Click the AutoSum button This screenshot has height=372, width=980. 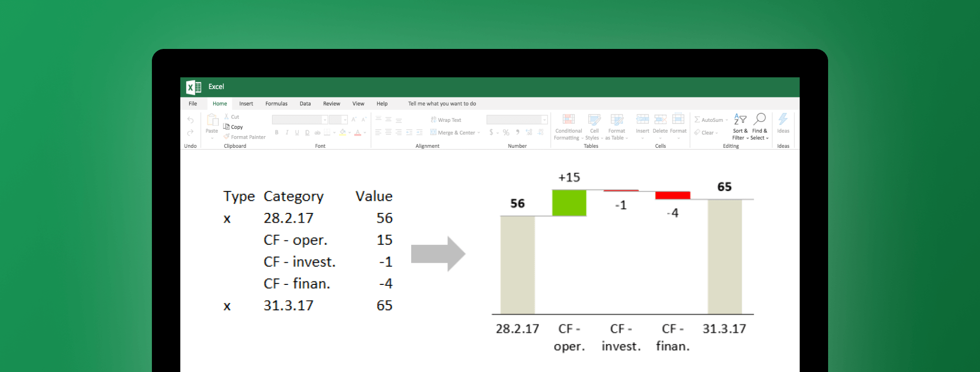709,120
